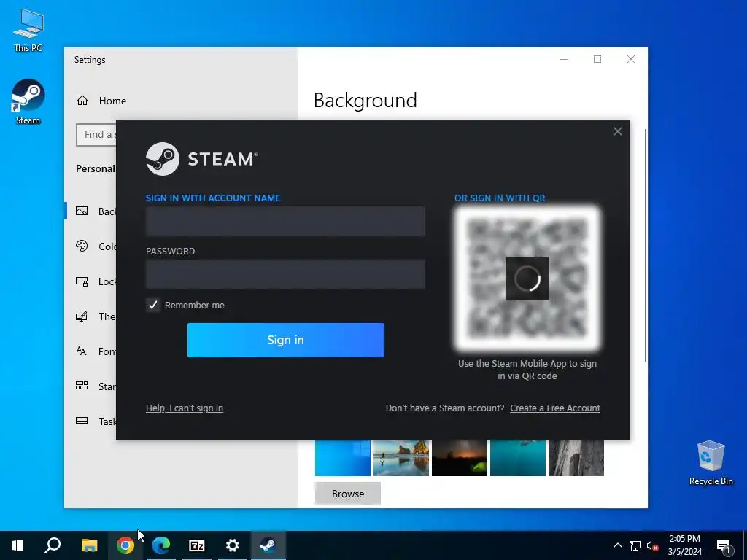Select the Recycle Bin desktop icon

click(711, 463)
